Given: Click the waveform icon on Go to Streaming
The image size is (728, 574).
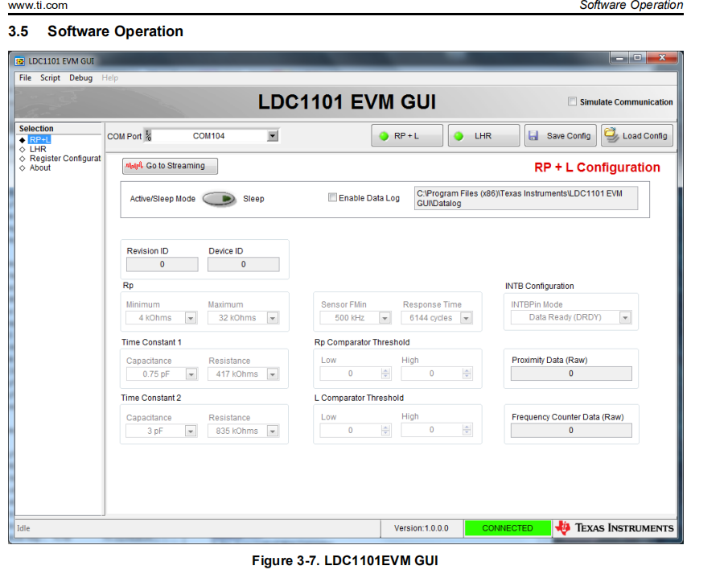Looking at the screenshot, I should pyautogui.click(x=134, y=166).
